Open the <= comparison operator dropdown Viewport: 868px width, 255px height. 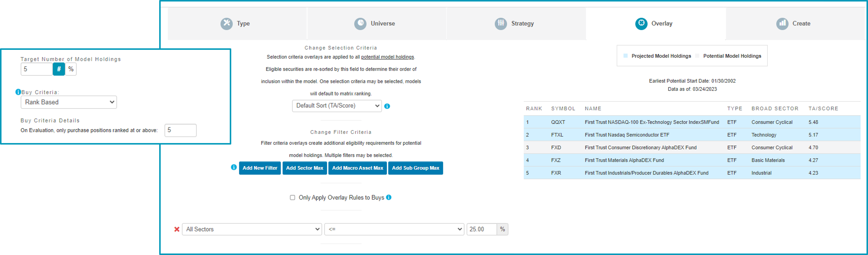pyautogui.click(x=394, y=229)
